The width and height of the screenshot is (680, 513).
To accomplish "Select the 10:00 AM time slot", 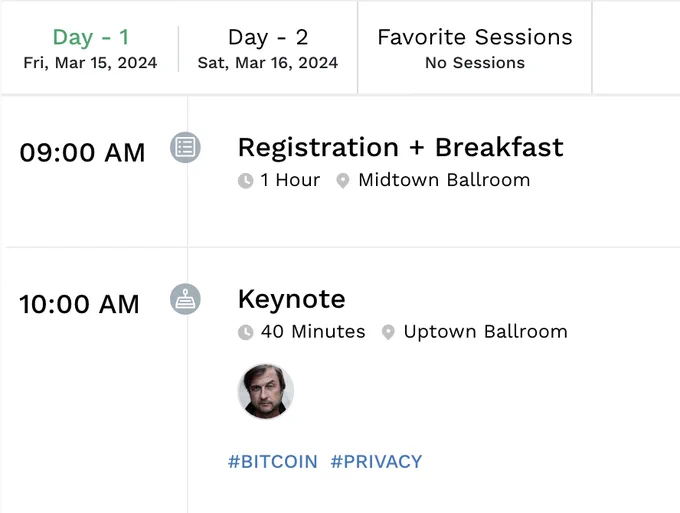I will (79, 304).
